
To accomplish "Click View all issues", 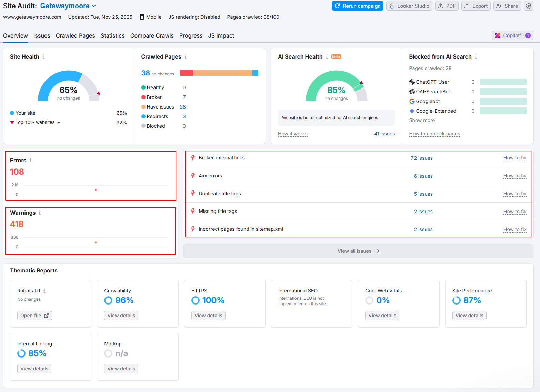I will [x=358, y=251].
